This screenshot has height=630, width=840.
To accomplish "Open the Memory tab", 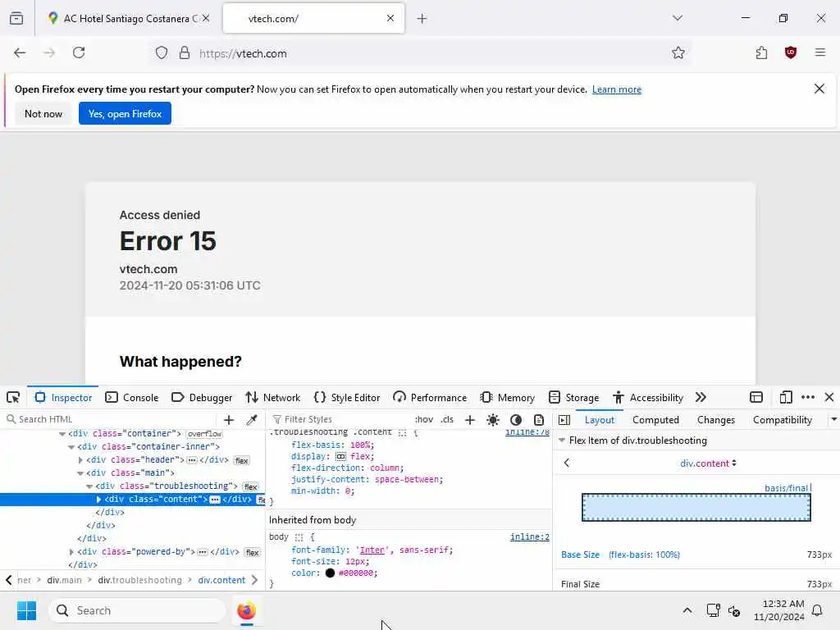I will [507, 398].
